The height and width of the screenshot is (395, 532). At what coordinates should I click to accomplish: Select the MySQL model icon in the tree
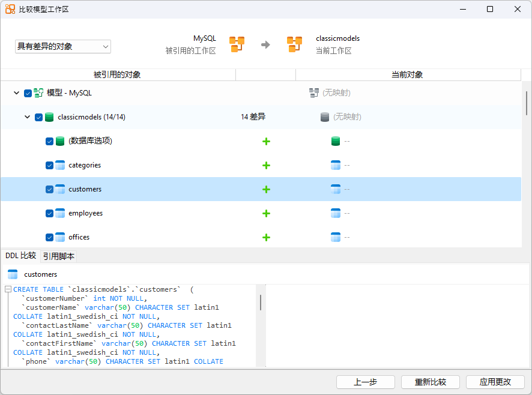[x=38, y=93]
